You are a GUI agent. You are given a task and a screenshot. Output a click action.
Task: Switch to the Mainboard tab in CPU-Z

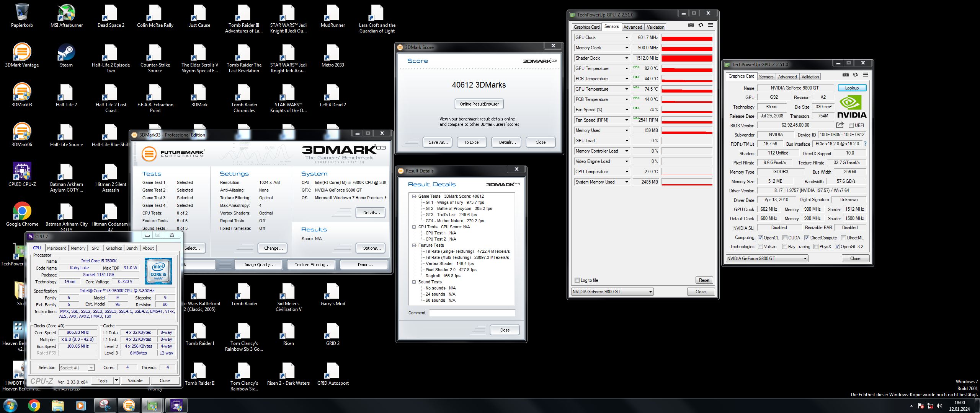point(57,248)
